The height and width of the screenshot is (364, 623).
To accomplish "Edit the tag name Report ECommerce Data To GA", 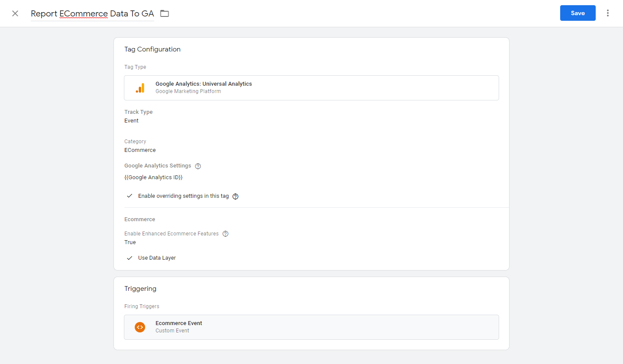I will pos(92,13).
